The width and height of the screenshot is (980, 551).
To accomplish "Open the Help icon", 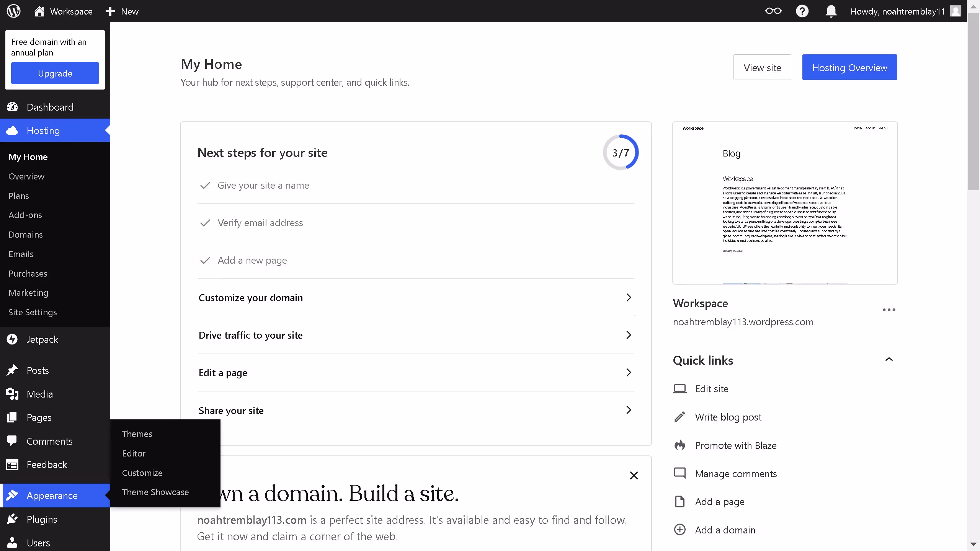I will coord(802,11).
